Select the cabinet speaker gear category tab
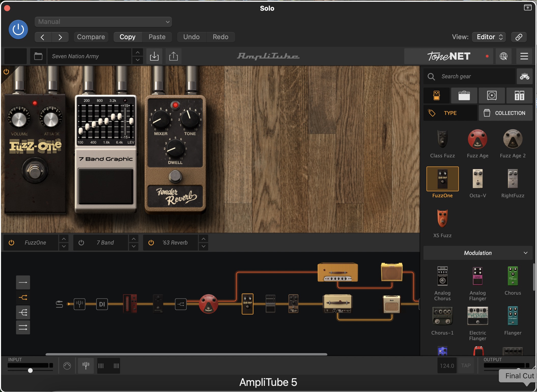This screenshot has height=392, width=537. point(492,96)
